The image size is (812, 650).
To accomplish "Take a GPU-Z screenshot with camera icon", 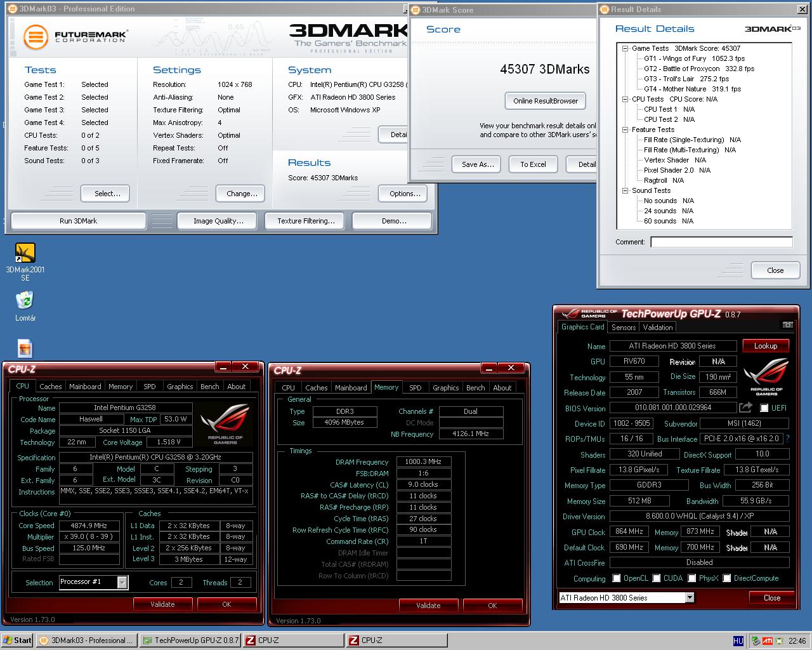I will (787, 324).
